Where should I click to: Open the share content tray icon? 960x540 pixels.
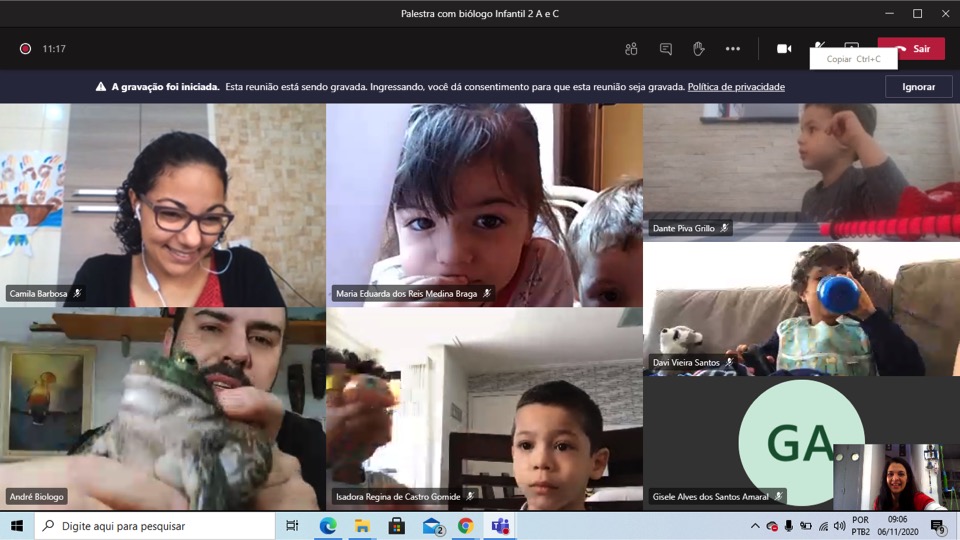pyautogui.click(x=852, y=46)
